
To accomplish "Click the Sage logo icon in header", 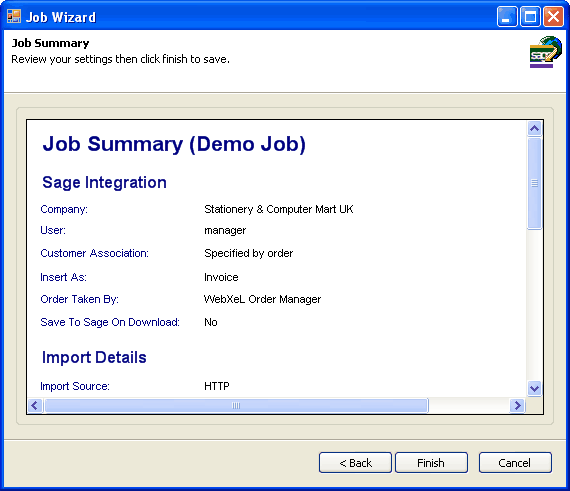I will pyautogui.click(x=545, y=52).
